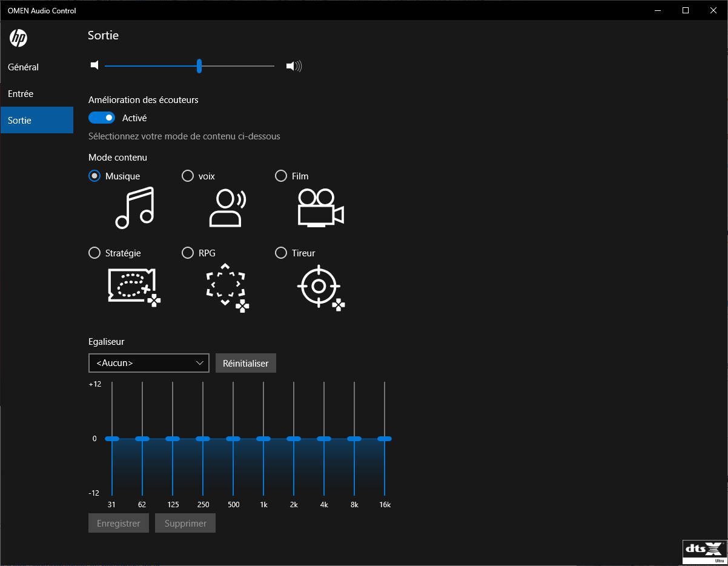Maximize the OMEN Audio Control window
Image resolution: width=728 pixels, height=566 pixels.
[686, 10]
